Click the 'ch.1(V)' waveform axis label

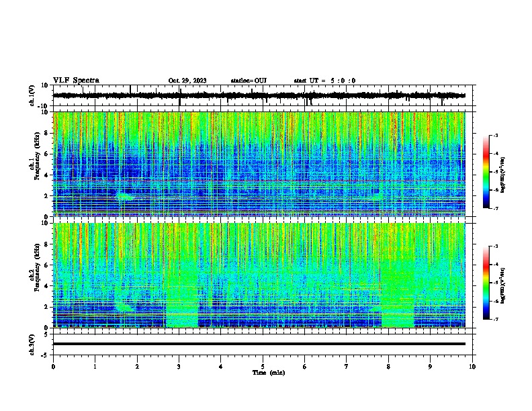[32, 95]
